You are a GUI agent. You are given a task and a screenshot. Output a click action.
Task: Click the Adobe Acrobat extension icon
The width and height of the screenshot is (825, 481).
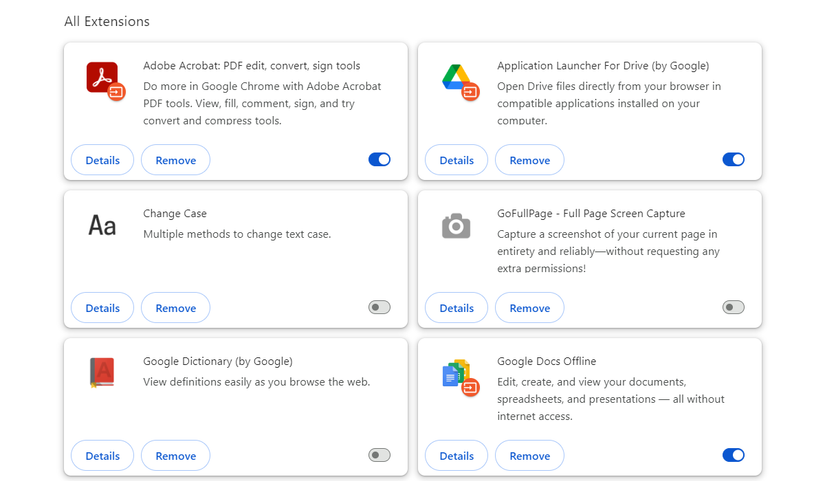click(103, 79)
